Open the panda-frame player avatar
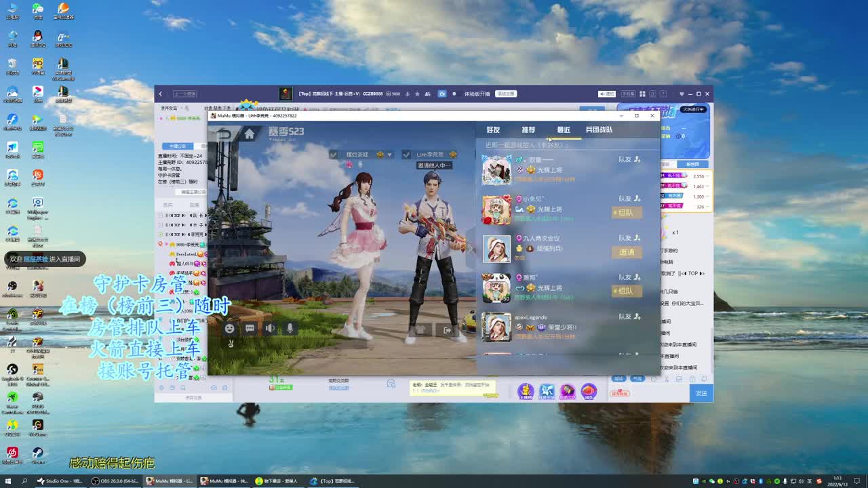868x488 pixels. (496, 288)
